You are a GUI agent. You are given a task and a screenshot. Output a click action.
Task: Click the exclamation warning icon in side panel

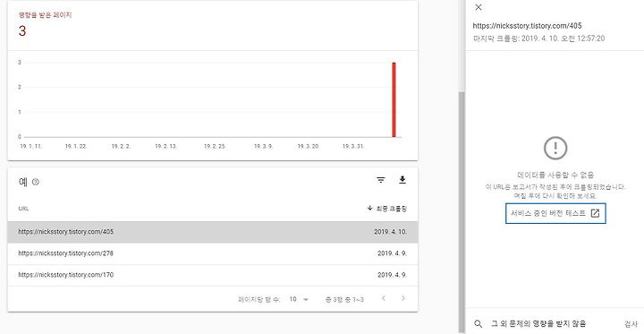[x=555, y=148]
